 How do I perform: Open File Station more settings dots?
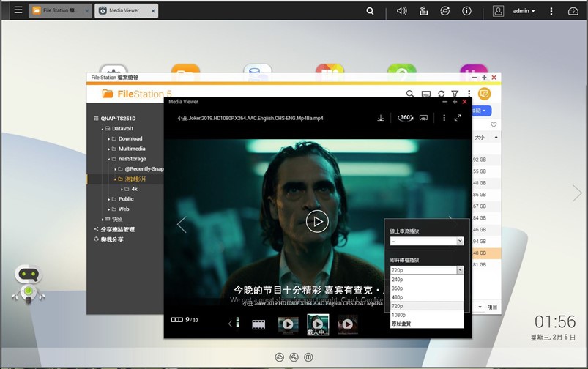pyautogui.click(x=469, y=94)
